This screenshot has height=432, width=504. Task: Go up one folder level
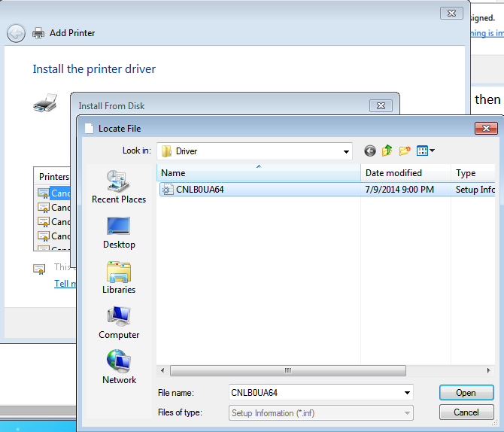coord(387,151)
